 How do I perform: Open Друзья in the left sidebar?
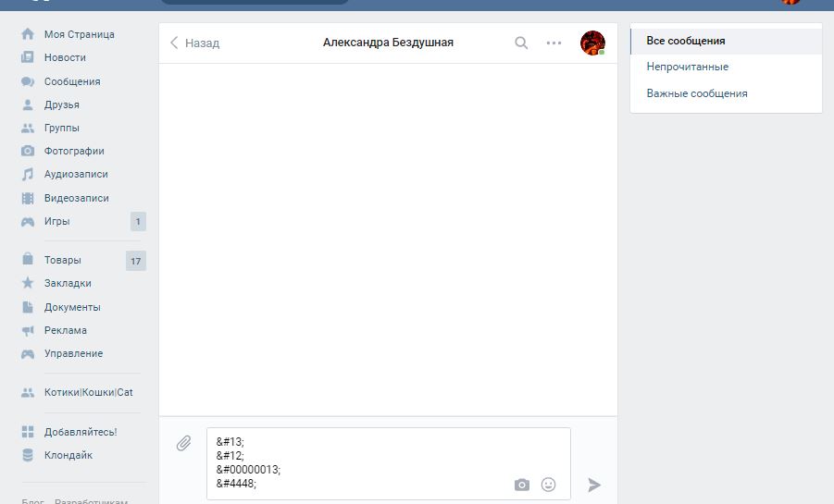[61, 104]
